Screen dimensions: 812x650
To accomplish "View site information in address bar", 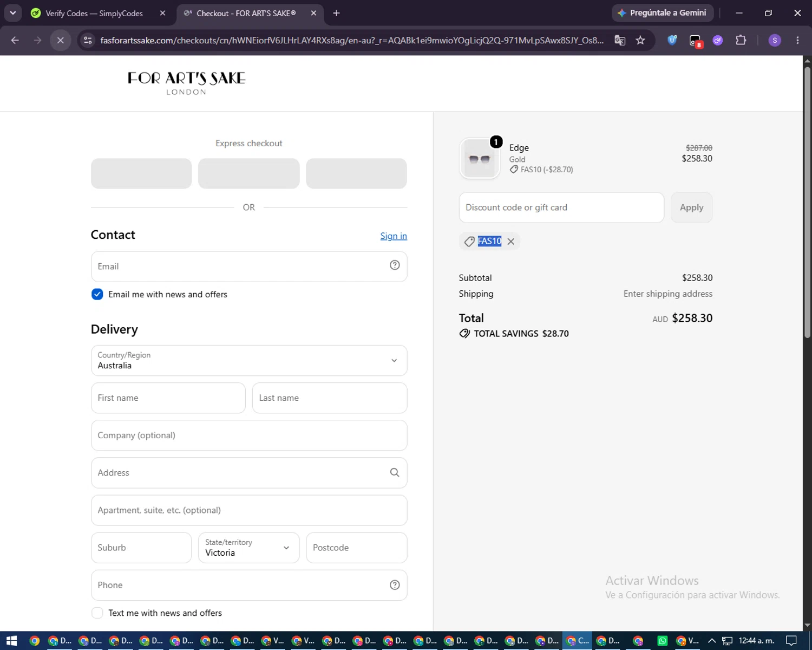I will pyautogui.click(x=88, y=40).
